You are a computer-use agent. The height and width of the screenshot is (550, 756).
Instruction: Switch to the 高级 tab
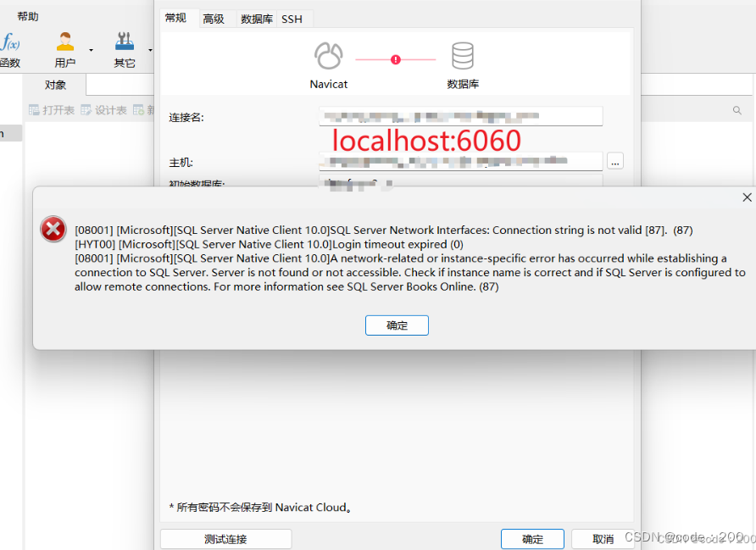pyautogui.click(x=214, y=19)
